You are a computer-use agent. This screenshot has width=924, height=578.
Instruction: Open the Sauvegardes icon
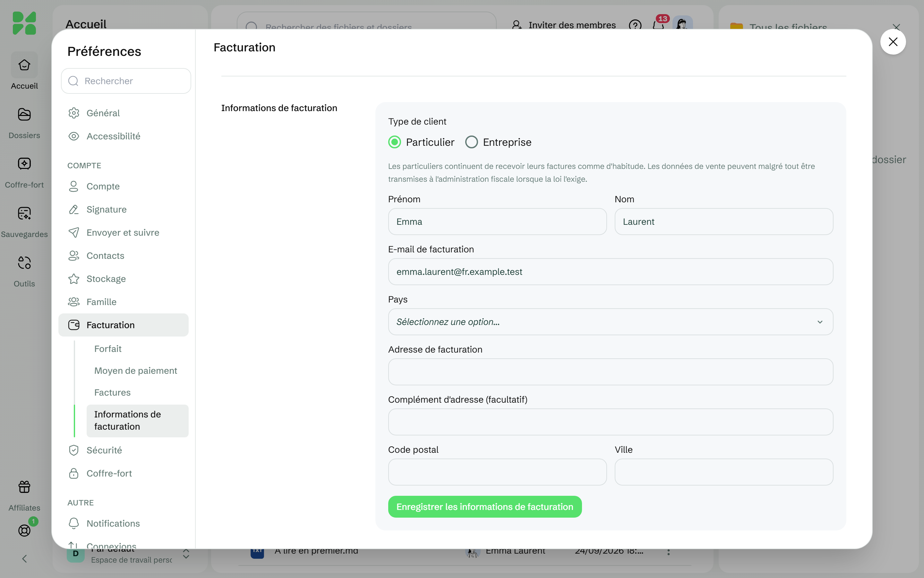[x=24, y=213]
